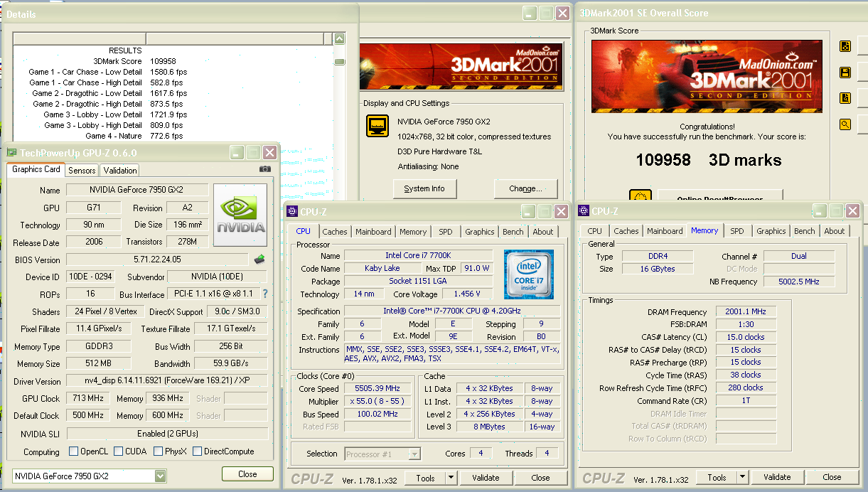Click the Driver Version field in GPU-Z
Viewport: 868px width, 492px height.
(x=167, y=380)
